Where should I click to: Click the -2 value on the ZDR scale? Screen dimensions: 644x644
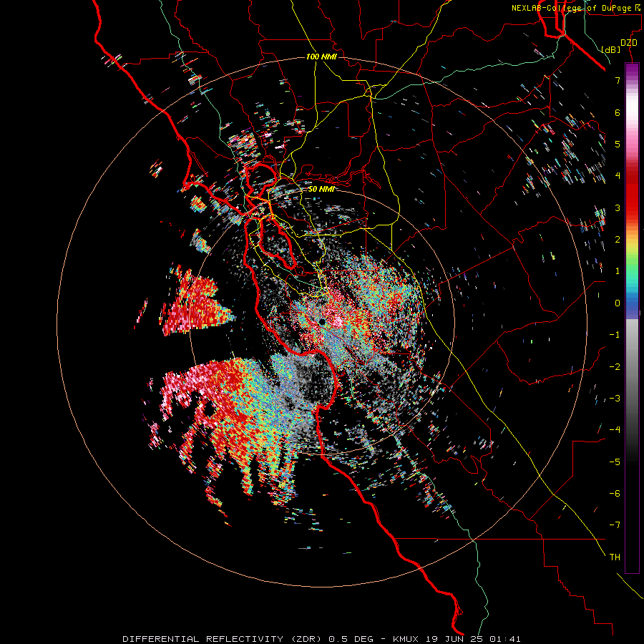(x=615, y=367)
